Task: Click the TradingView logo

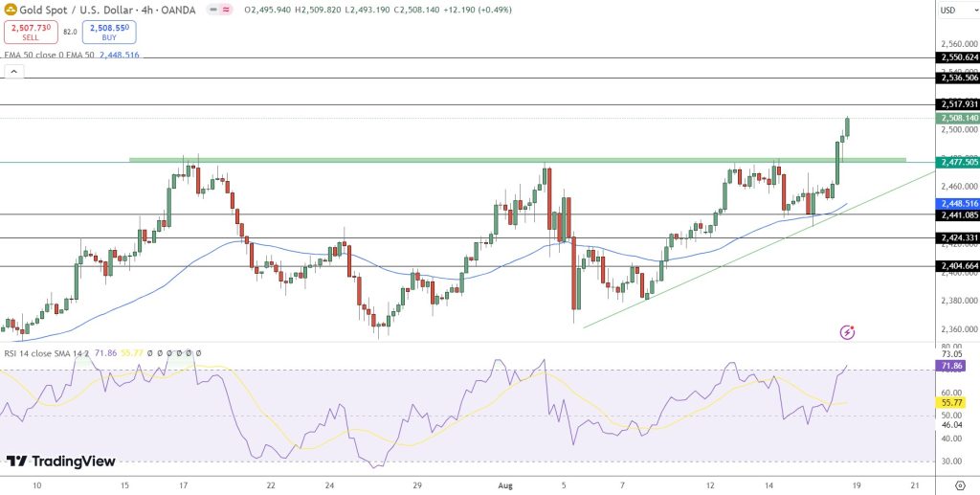Action: [x=61, y=461]
